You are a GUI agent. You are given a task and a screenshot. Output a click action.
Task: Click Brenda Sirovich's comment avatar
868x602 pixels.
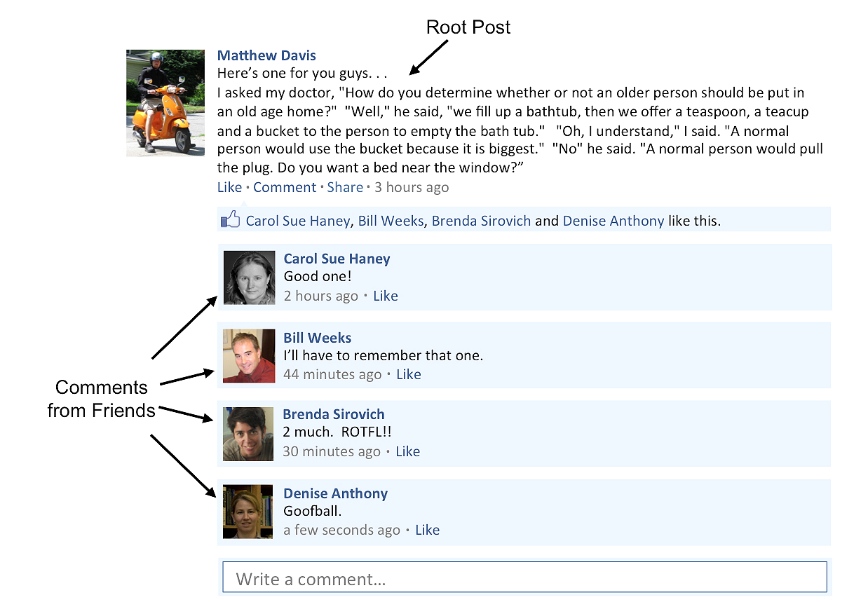(248, 434)
